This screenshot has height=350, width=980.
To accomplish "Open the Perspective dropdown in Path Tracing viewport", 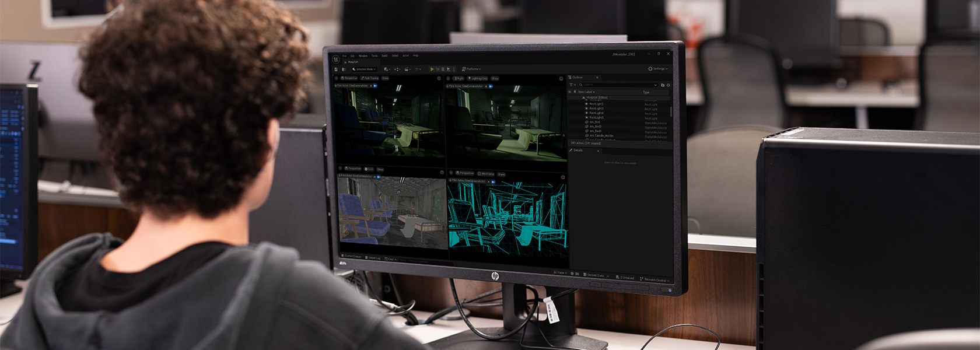I will pos(349,78).
